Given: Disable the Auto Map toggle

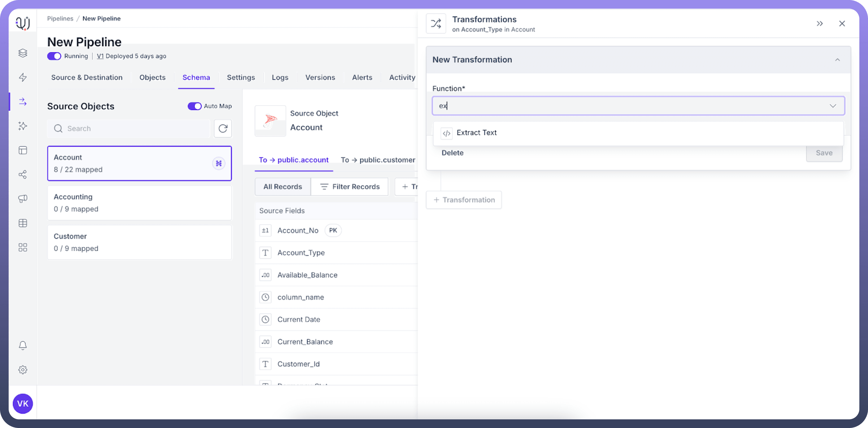Looking at the screenshot, I should click(x=194, y=106).
